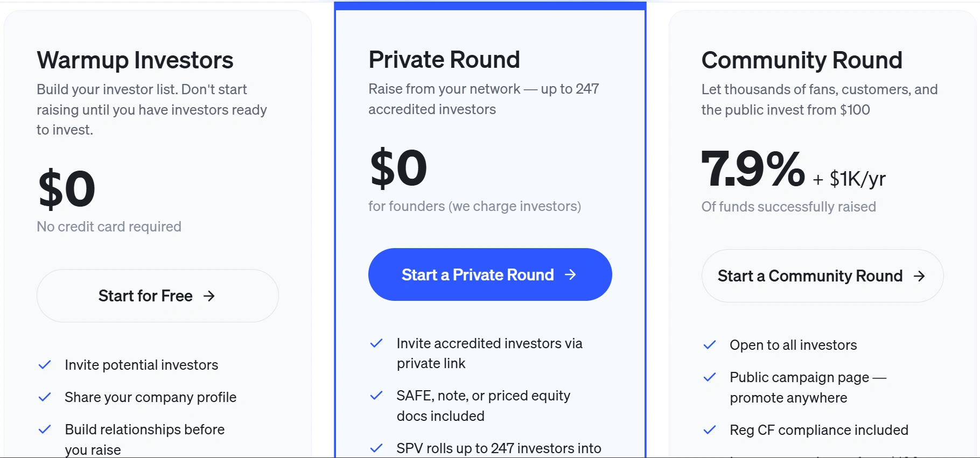980x458 pixels.
Task: Click the checkmark beside Share your company profile
Action: [x=45, y=397]
